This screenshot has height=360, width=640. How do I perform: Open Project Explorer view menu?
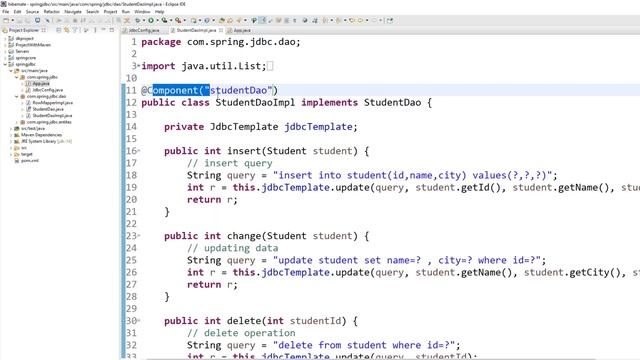(95, 30)
